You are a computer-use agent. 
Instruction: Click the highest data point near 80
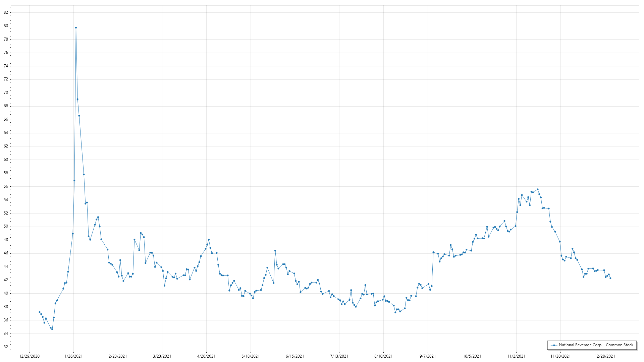(x=76, y=28)
